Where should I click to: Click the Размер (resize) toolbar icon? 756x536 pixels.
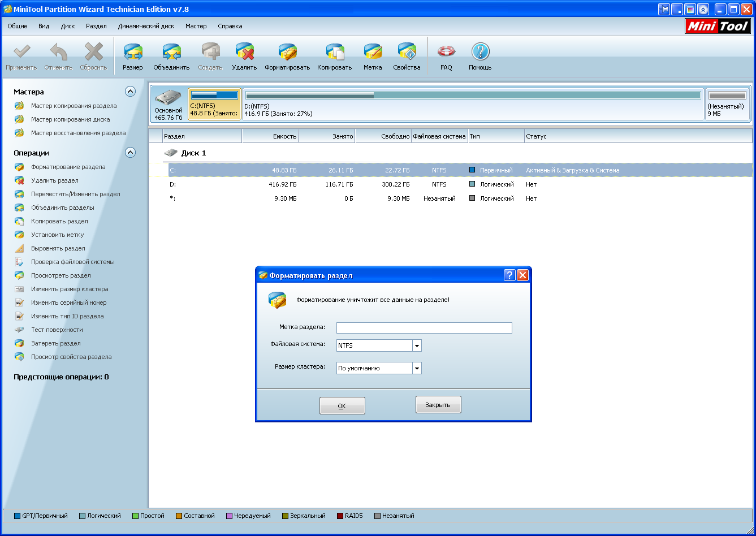click(133, 52)
